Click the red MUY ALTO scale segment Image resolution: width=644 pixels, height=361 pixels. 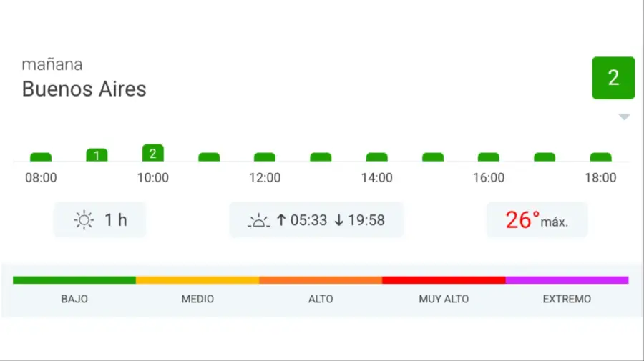tap(444, 280)
